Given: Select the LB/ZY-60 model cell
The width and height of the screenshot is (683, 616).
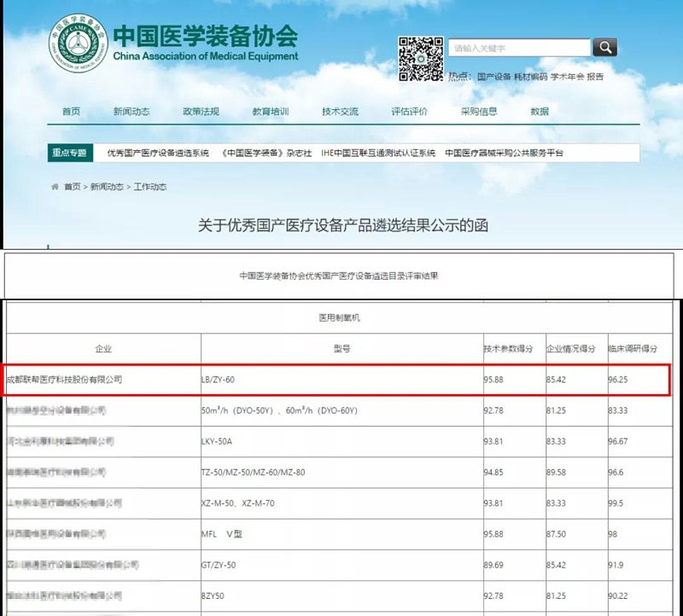Looking at the screenshot, I should (x=342, y=380).
